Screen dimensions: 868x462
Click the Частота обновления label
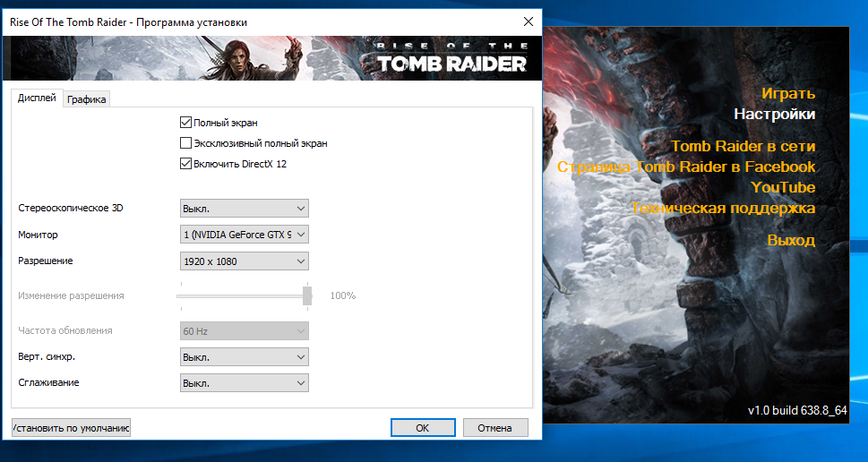point(65,330)
